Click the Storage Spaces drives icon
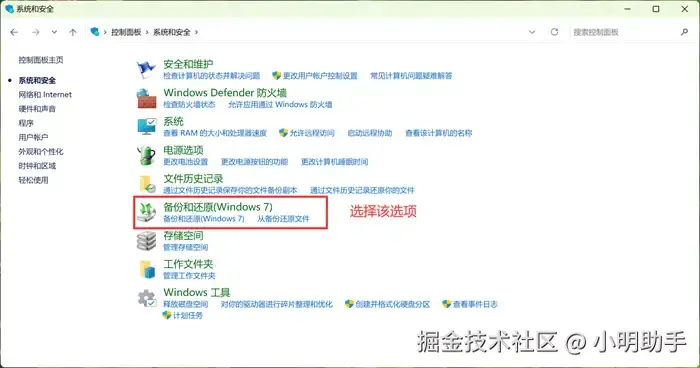The width and height of the screenshot is (700, 368). 146,241
